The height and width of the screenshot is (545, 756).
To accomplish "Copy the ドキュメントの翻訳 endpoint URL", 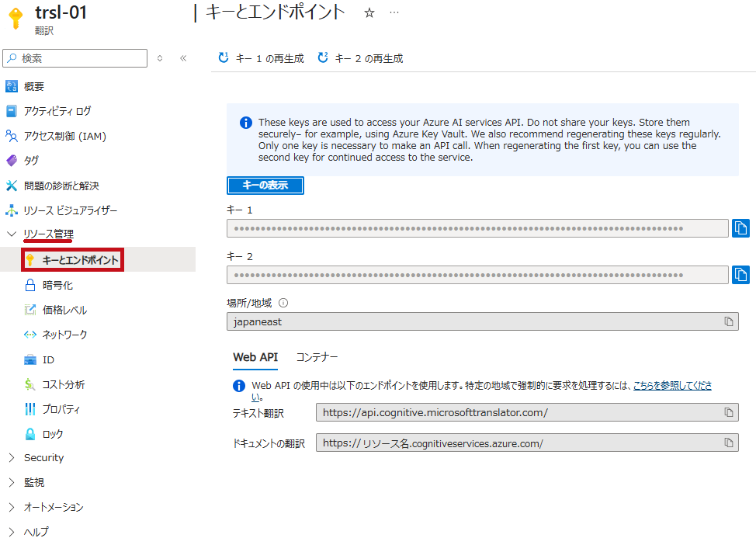I will click(x=729, y=443).
